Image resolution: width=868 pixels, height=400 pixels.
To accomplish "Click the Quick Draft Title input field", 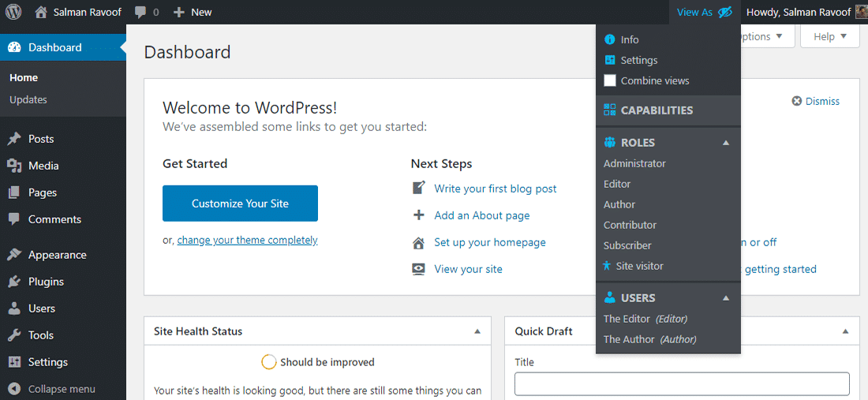I will click(682, 383).
